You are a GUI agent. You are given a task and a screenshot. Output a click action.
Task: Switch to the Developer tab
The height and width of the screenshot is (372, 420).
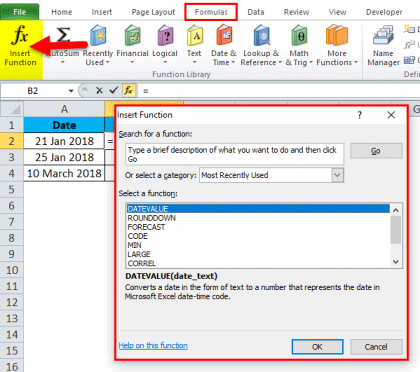pyautogui.click(x=384, y=12)
